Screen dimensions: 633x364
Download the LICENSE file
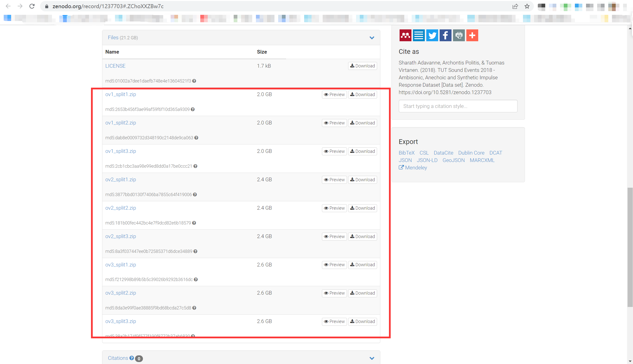click(x=362, y=66)
